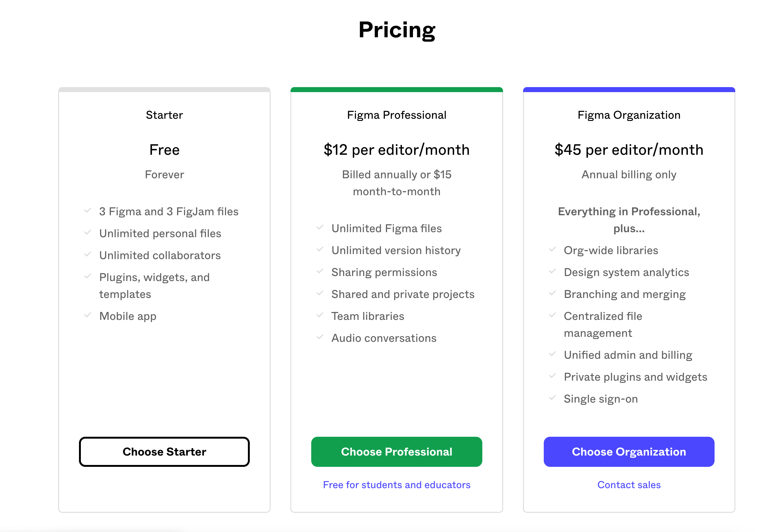Click checkmark beside Unlimited Figma files
The image size is (781, 532).
click(x=320, y=227)
